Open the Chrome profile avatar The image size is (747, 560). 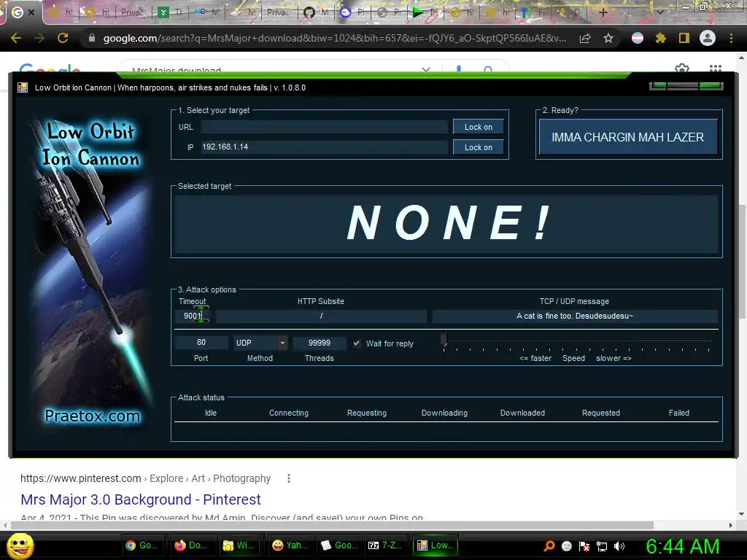click(x=708, y=38)
